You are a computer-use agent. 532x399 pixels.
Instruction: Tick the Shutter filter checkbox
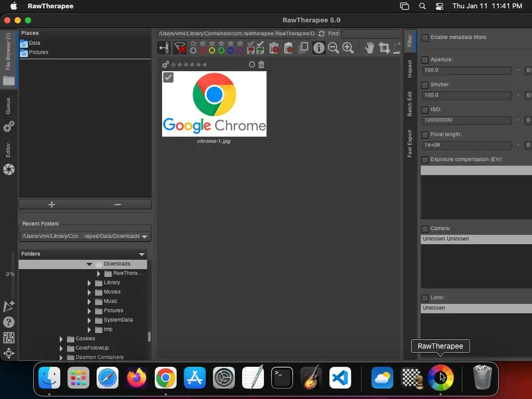point(425,85)
